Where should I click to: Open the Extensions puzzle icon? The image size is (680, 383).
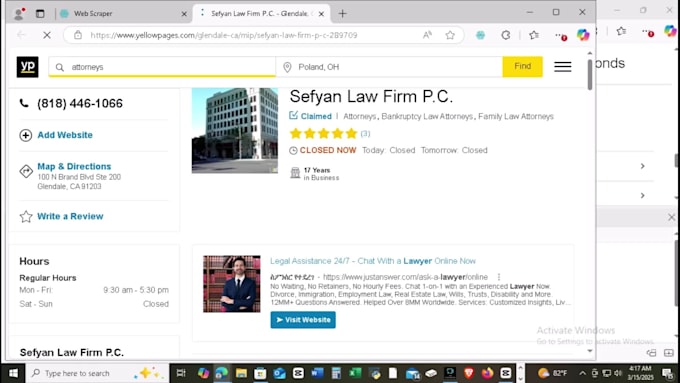point(506,35)
